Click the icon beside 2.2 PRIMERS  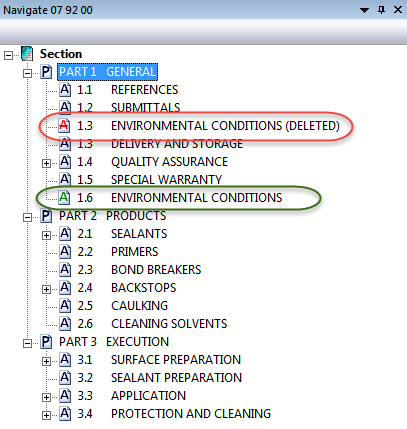tap(65, 252)
